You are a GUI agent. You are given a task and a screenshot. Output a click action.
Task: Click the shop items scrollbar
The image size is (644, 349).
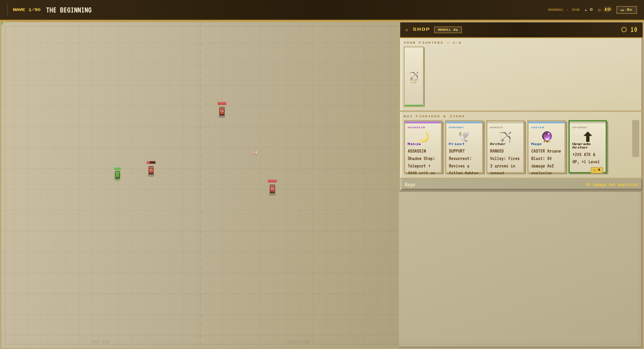pyautogui.click(x=635, y=138)
